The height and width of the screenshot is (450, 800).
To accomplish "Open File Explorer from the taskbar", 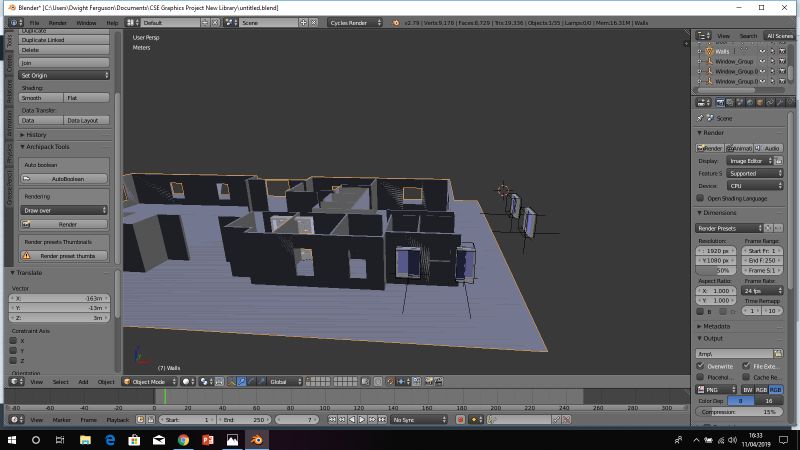I will pyautogui.click(x=85, y=439).
